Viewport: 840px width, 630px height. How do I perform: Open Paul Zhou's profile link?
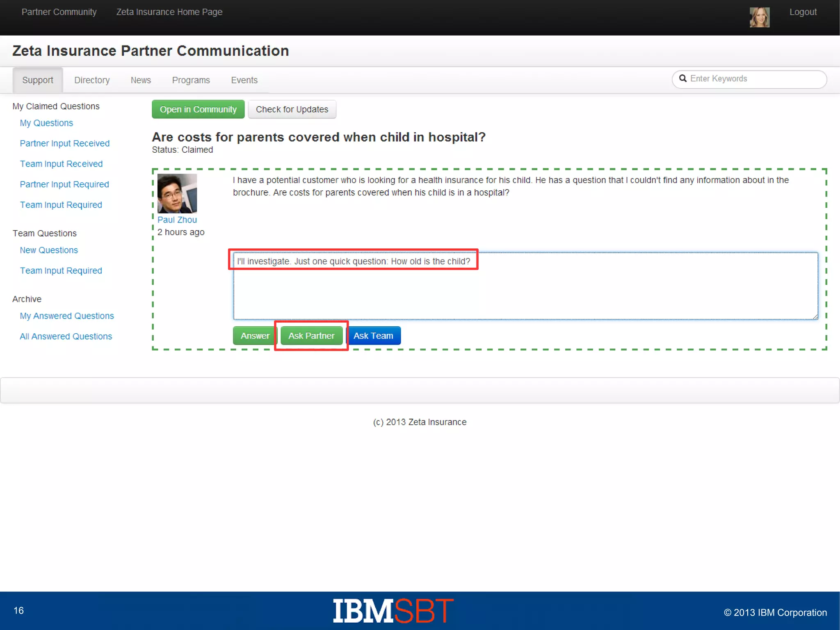click(177, 220)
